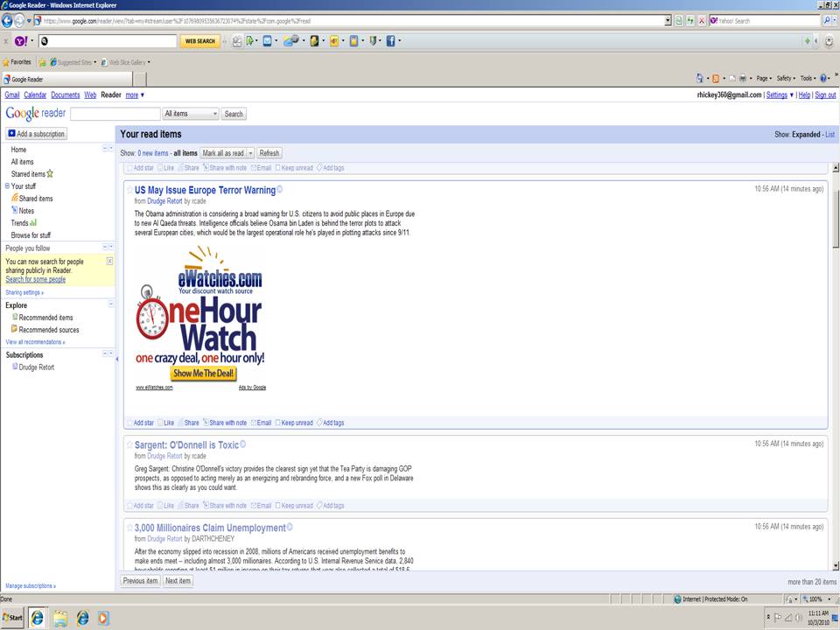Click the search magnifier beside Yahoo Search box
840x630 pixels.
828,21
